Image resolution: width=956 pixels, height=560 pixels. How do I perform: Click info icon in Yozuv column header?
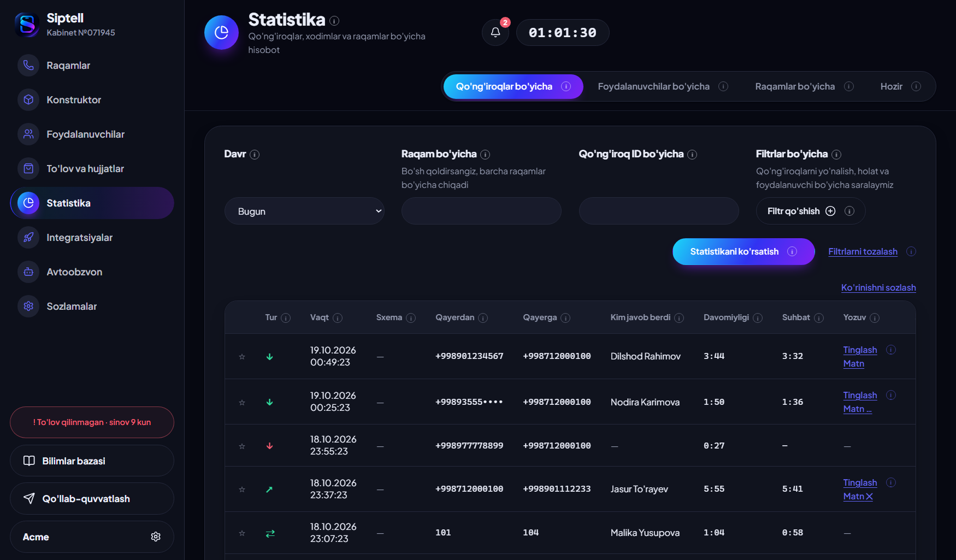point(875,318)
